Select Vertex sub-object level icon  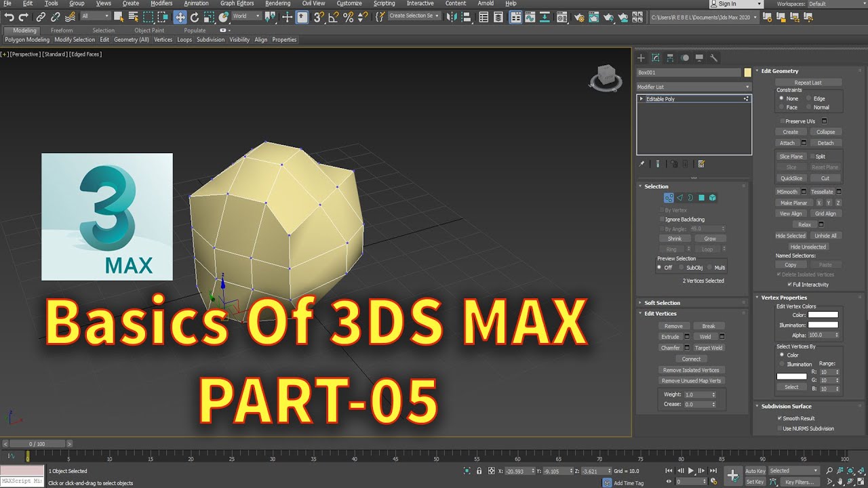669,198
